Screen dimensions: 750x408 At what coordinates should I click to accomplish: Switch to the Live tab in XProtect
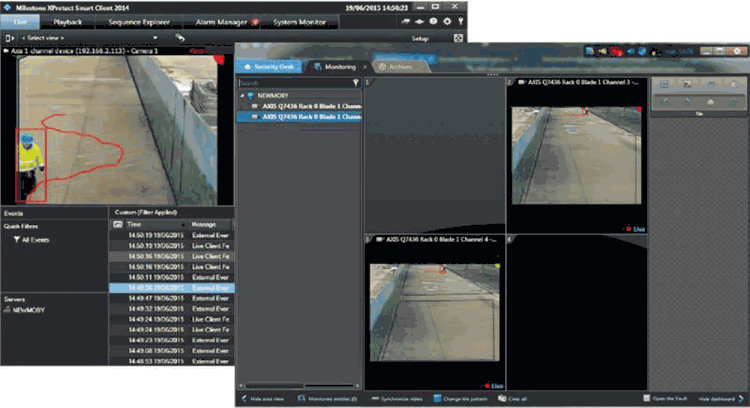pyautogui.click(x=20, y=22)
